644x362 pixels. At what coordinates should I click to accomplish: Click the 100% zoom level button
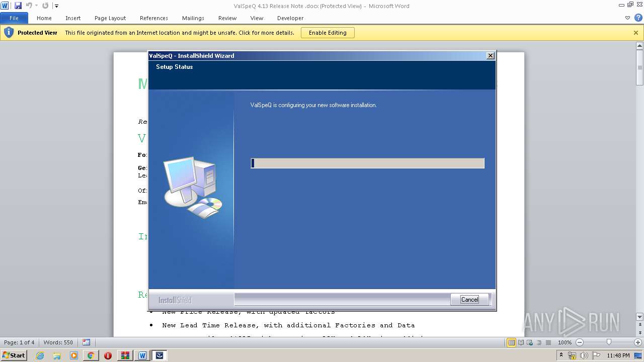[565, 342]
